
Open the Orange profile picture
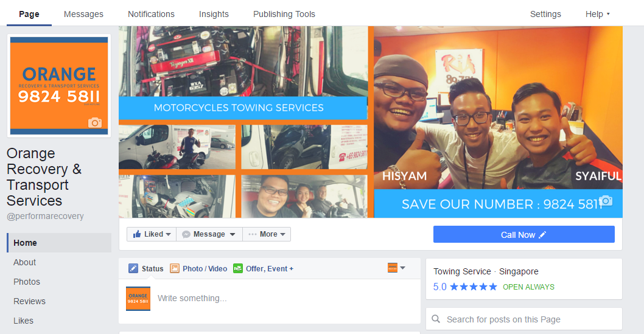[x=59, y=86]
